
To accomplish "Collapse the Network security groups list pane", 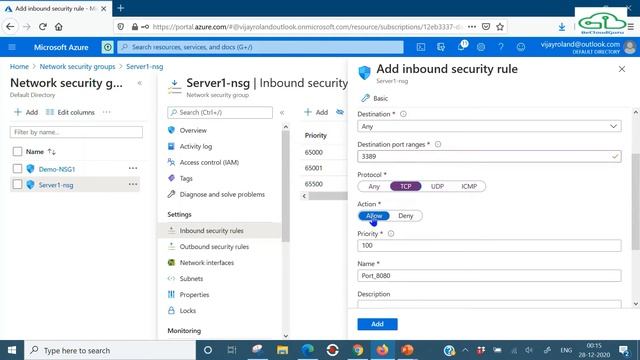I will (140, 83).
